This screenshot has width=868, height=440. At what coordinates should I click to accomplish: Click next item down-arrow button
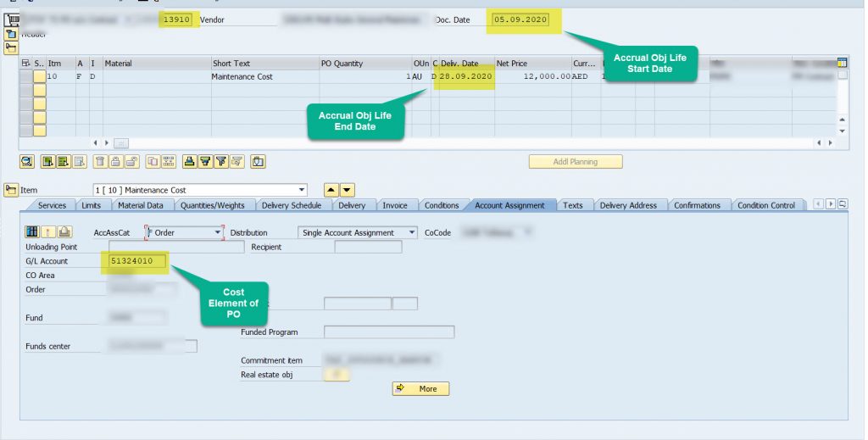tap(347, 190)
